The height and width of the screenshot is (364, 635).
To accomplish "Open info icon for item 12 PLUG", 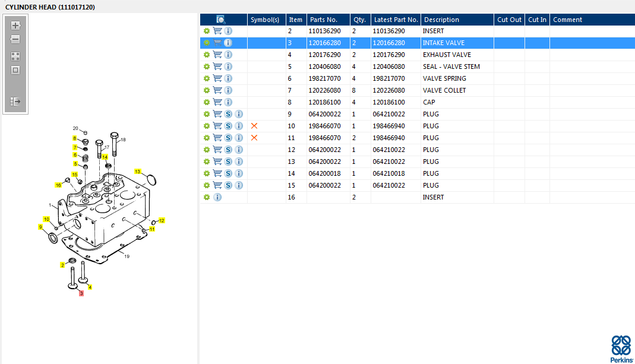I will click(239, 150).
